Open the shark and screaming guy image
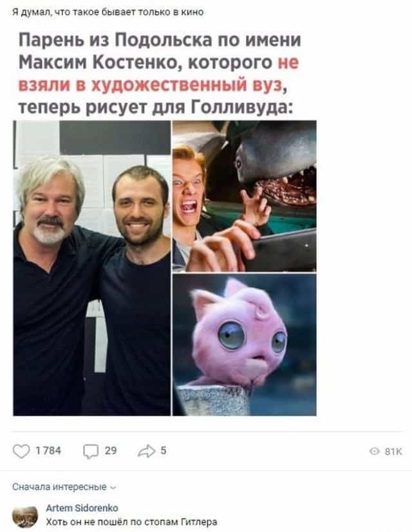The image size is (412, 532). [245, 196]
